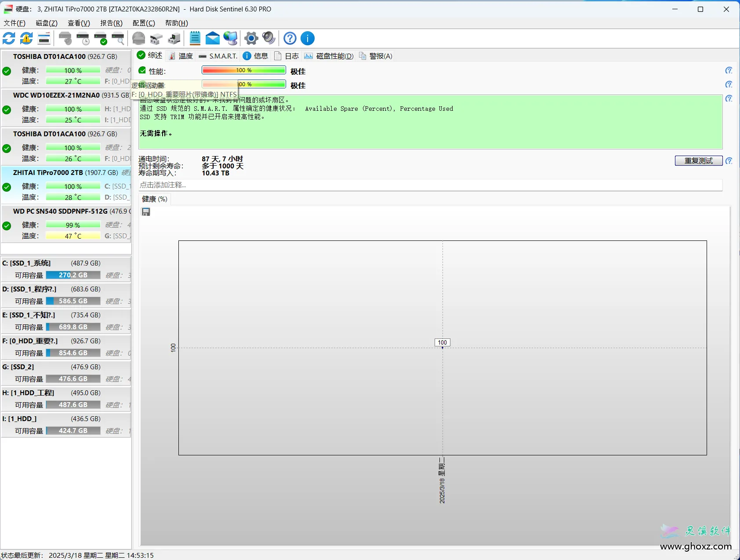This screenshot has width=740, height=560.
Task: Click the disk with stethoscope test icon
Action: point(65,38)
